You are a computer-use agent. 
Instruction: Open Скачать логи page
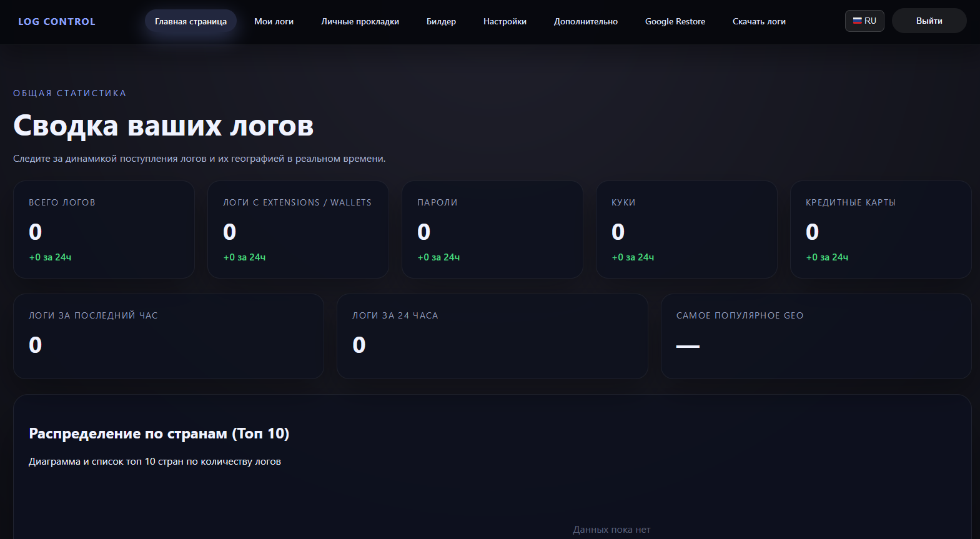pos(759,21)
